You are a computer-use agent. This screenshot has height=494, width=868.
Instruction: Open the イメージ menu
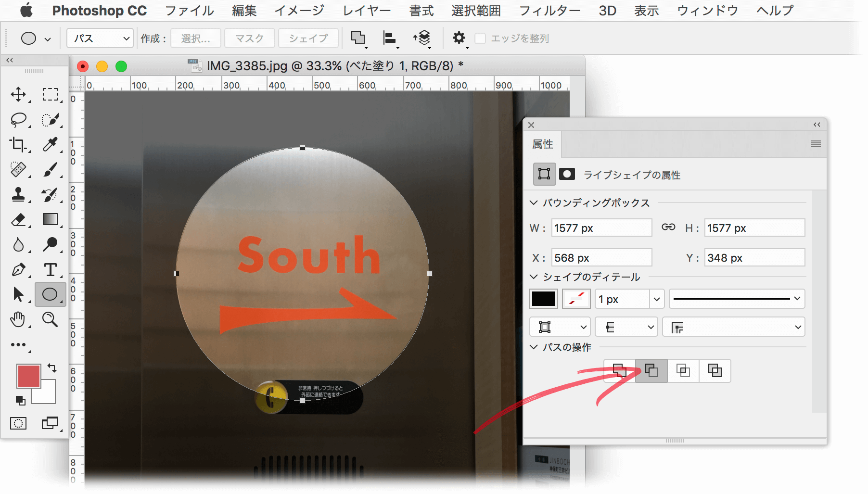click(299, 10)
